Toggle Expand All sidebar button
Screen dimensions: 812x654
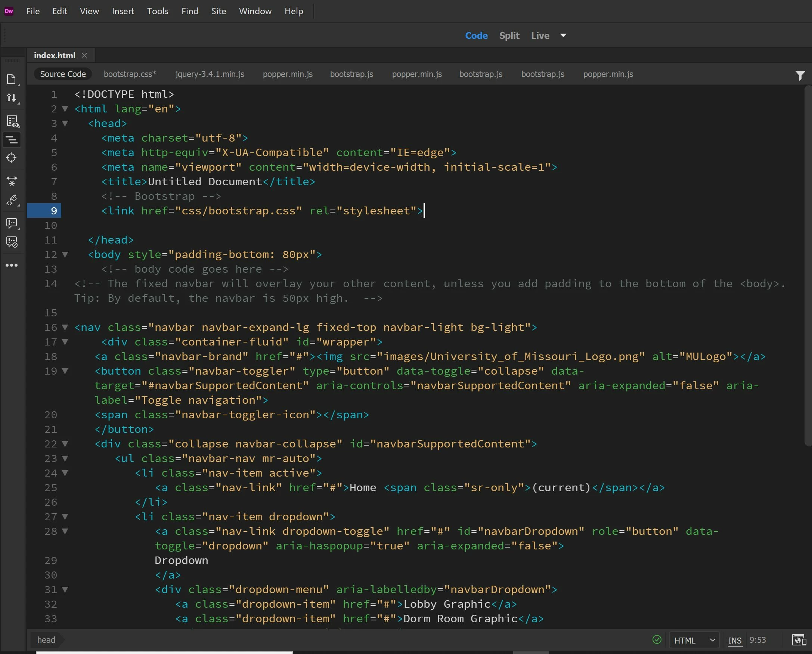pyautogui.click(x=12, y=182)
